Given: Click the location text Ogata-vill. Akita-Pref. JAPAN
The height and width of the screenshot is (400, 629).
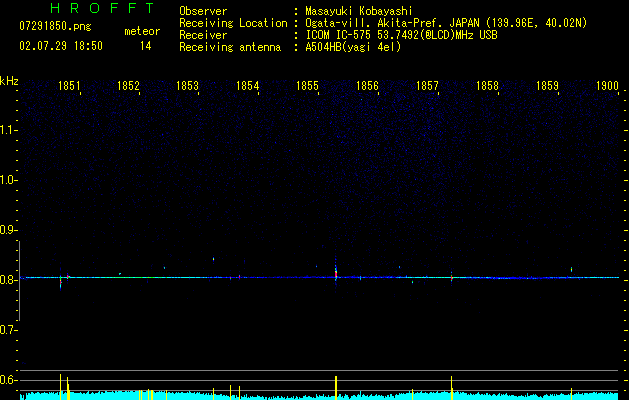Looking at the screenshot, I should (392, 23).
